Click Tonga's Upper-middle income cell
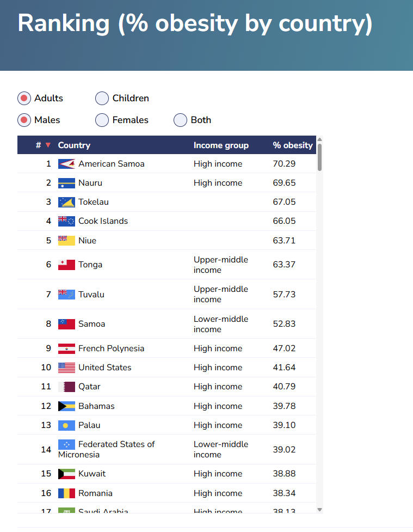413x532 pixels. coord(221,265)
